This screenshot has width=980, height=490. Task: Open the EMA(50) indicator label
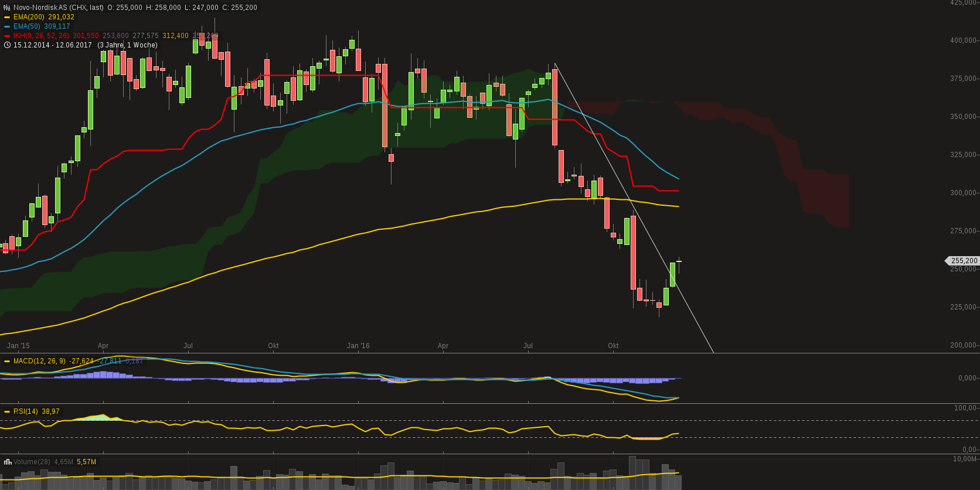click(27, 26)
